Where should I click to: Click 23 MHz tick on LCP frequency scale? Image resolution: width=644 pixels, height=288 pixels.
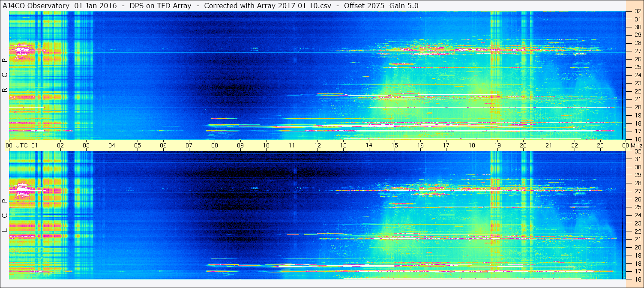coord(637,223)
